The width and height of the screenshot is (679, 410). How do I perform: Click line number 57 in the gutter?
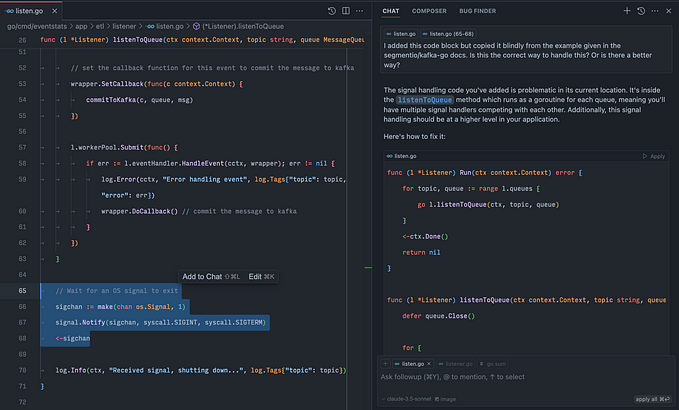click(x=22, y=148)
